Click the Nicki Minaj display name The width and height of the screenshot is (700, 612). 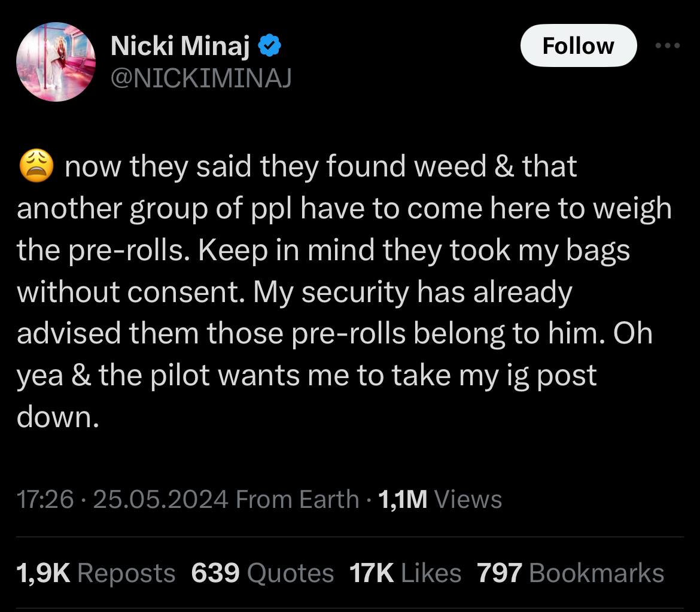(x=180, y=47)
